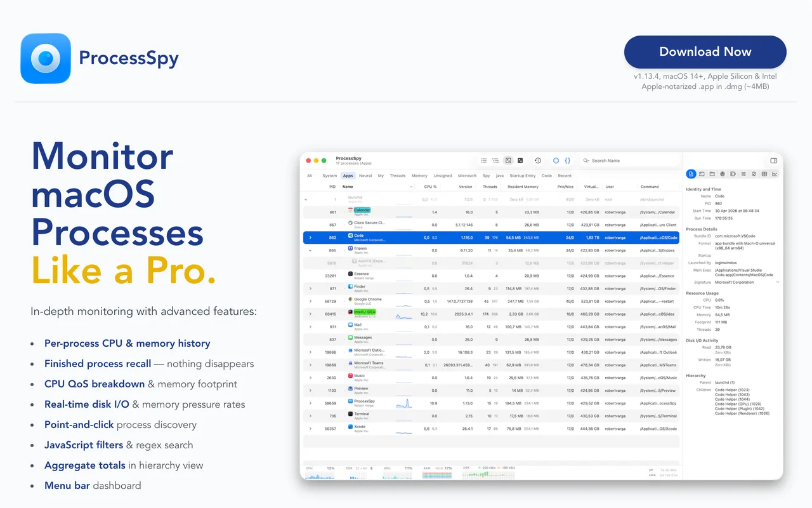Viewport: 812px width, 508px height.
Task: Open the finished process history clock icon
Action: tap(538, 161)
